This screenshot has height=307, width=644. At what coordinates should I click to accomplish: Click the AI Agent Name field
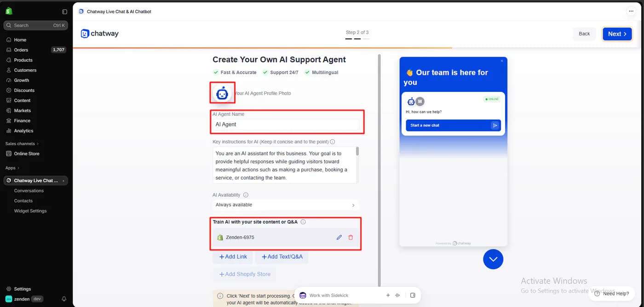tap(286, 125)
